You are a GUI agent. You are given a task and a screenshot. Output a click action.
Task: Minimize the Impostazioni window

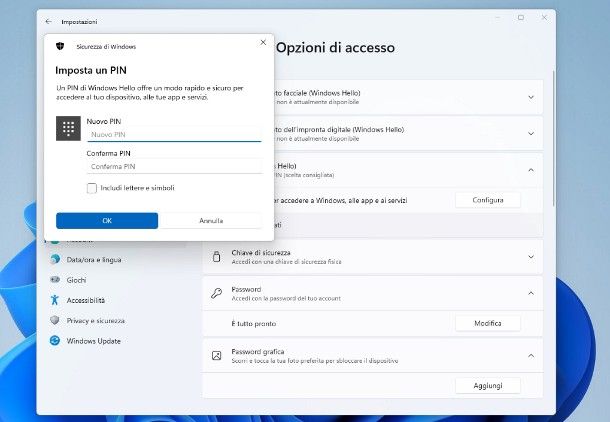[x=498, y=18]
